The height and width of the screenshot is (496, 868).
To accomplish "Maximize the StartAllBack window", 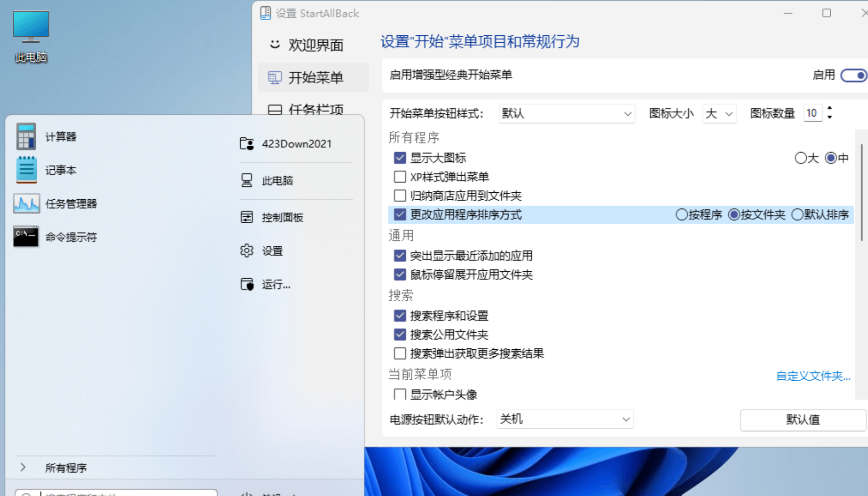I will 826,13.
